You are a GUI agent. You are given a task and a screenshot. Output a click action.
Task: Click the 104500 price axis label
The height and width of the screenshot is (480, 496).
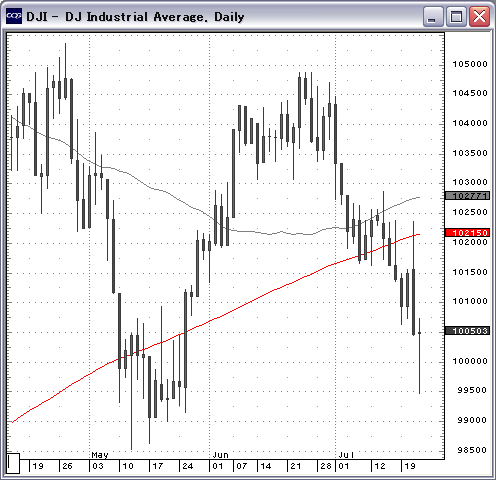[470, 93]
